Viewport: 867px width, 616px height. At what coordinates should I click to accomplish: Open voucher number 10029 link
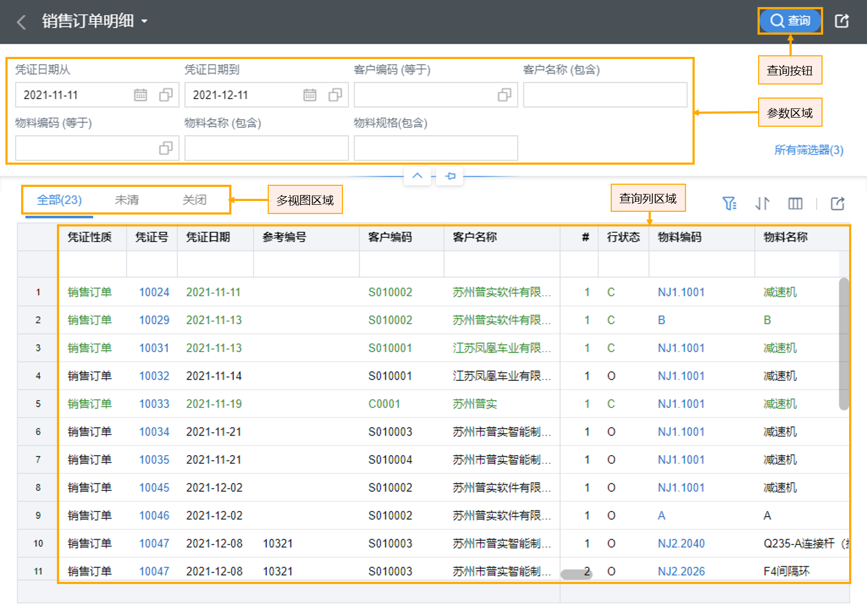(154, 320)
